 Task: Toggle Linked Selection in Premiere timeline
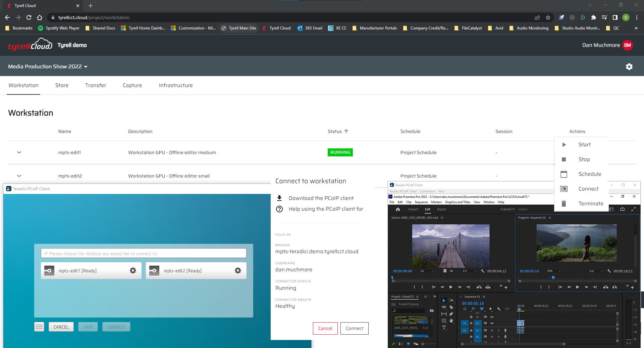point(482,309)
